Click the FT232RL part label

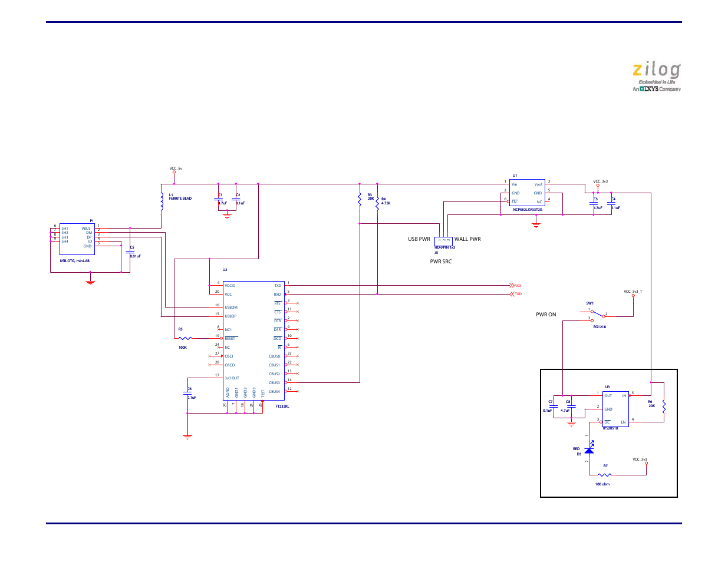(x=282, y=406)
